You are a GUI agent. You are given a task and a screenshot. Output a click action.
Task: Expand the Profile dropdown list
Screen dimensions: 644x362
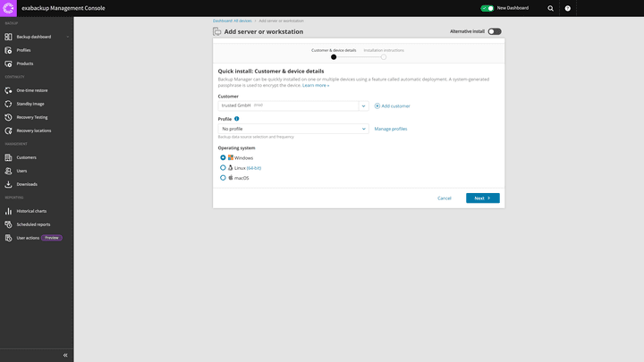(363, 129)
